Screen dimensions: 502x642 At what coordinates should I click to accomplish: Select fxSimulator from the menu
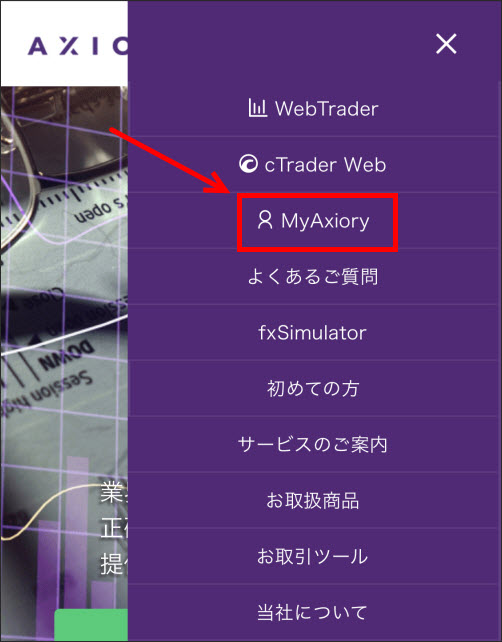[313, 332]
